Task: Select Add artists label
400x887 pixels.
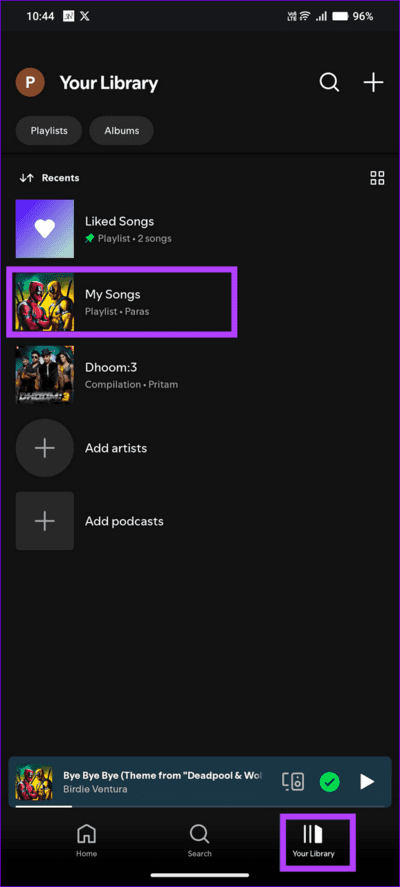Action: click(116, 448)
